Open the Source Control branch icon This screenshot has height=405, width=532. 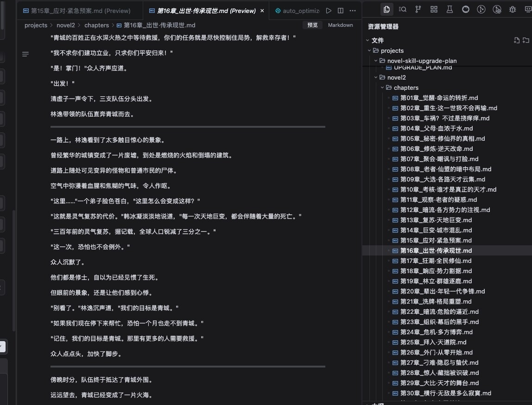418,9
